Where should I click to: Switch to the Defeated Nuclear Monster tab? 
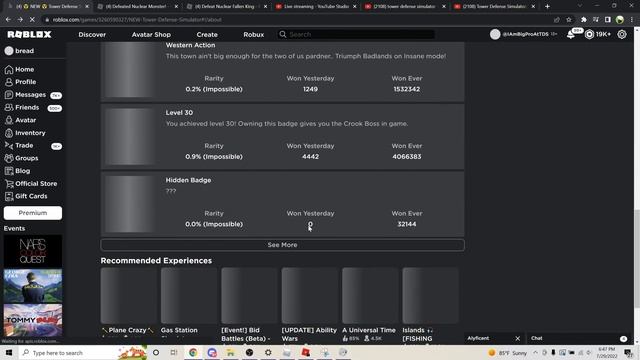click(x=137, y=7)
